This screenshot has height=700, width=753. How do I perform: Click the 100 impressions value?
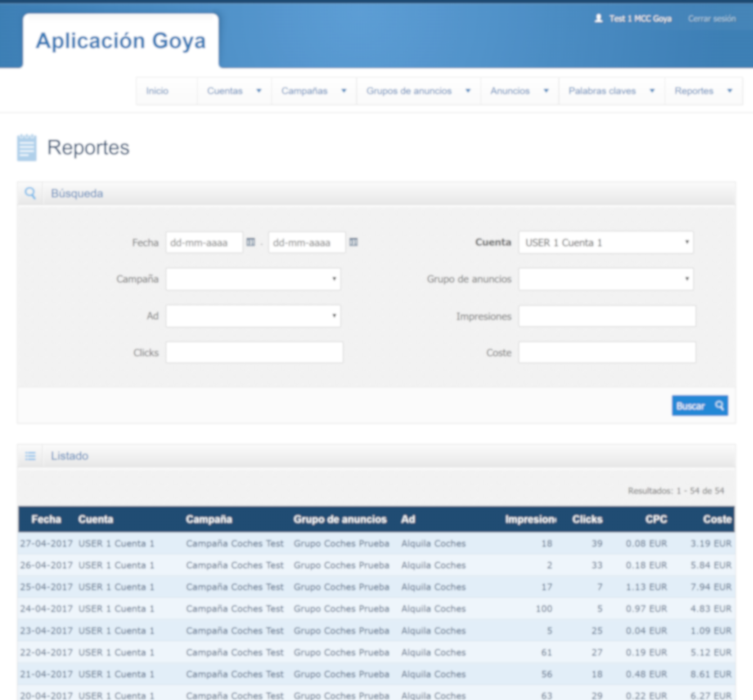544,609
